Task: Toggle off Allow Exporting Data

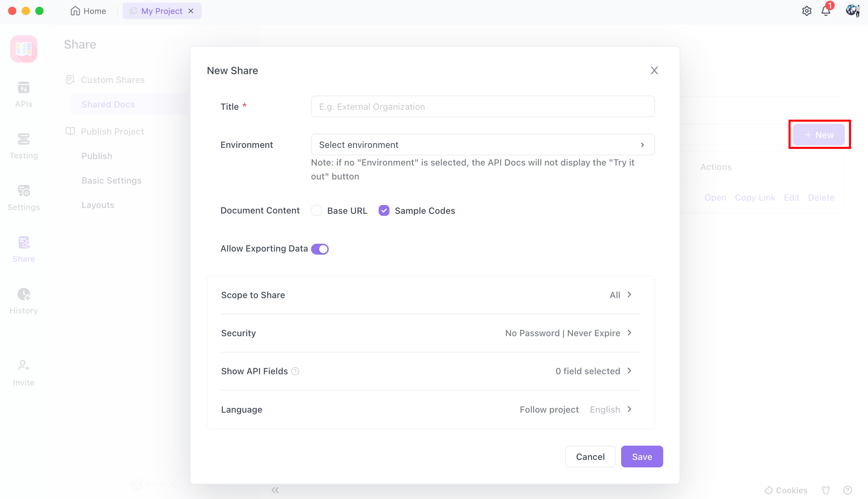Action: [320, 249]
